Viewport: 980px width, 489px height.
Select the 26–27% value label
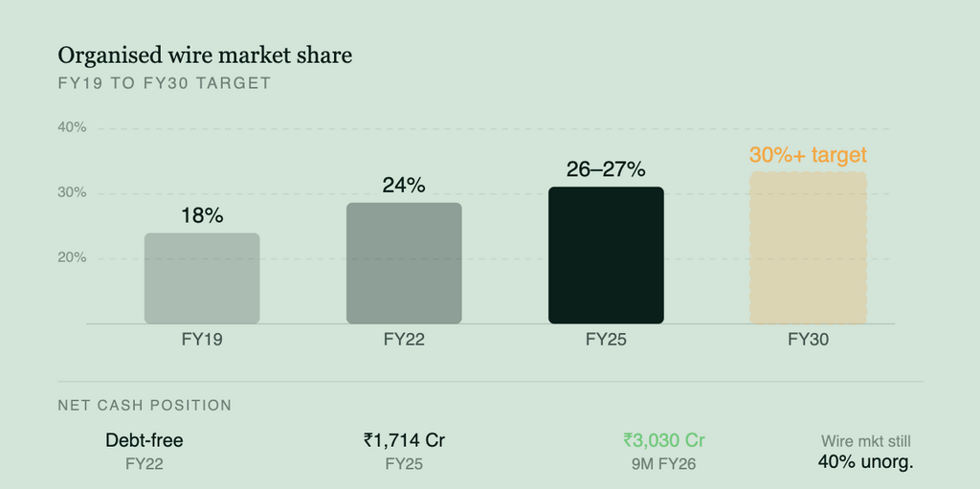coord(606,169)
